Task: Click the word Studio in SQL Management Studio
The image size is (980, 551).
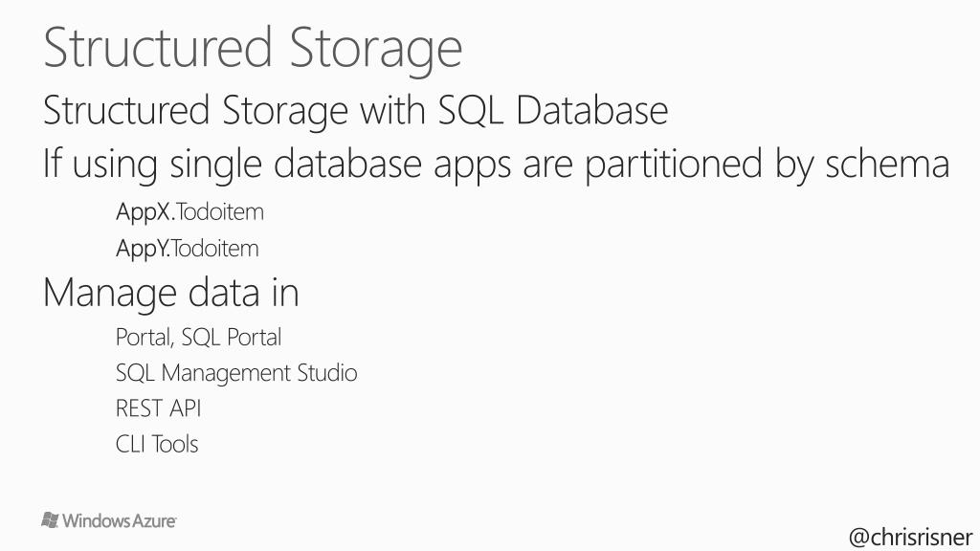Action: pos(327,372)
